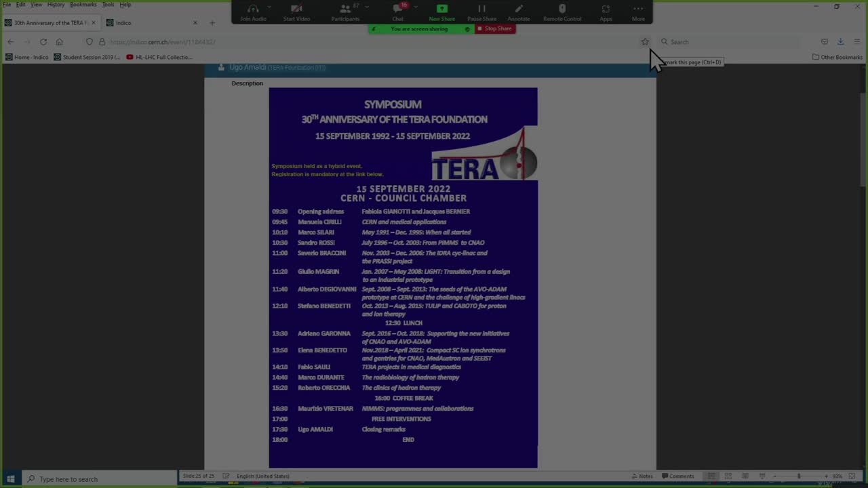Open the Help menu

coord(125,5)
